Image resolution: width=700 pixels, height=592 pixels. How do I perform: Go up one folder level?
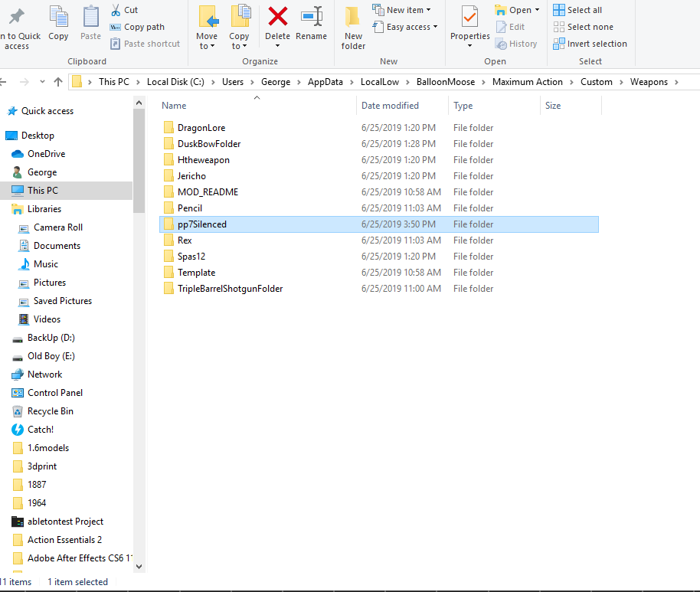[58, 82]
